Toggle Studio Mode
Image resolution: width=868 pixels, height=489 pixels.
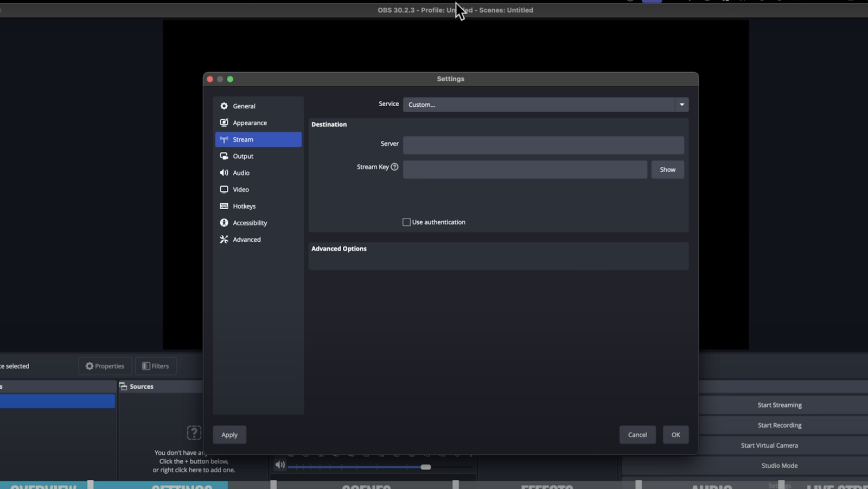coord(779,465)
